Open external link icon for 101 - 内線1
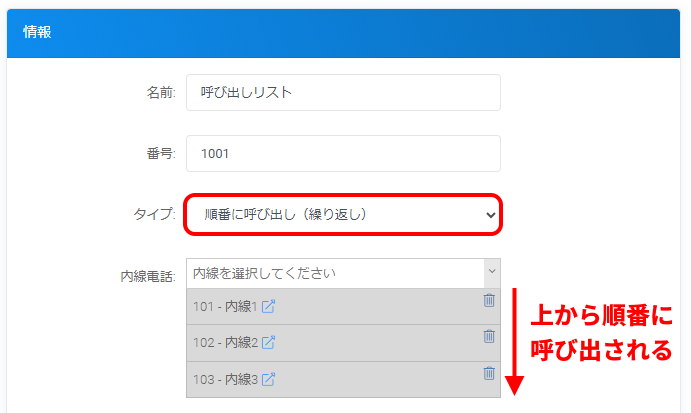The height and width of the screenshot is (413, 691). pos(268,307)
